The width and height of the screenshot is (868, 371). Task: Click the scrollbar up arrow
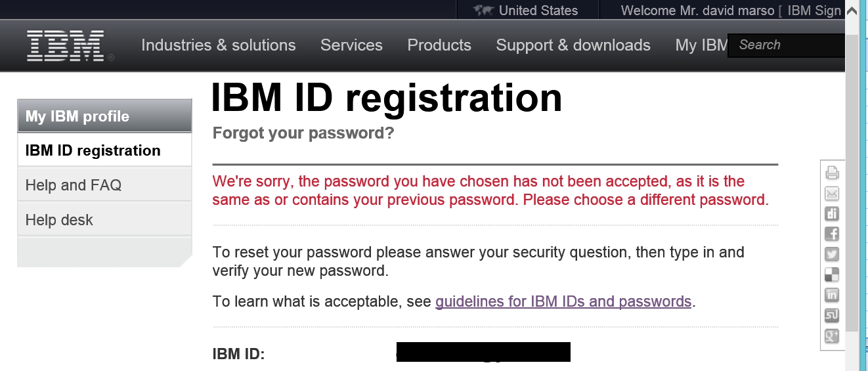point(851,11)
